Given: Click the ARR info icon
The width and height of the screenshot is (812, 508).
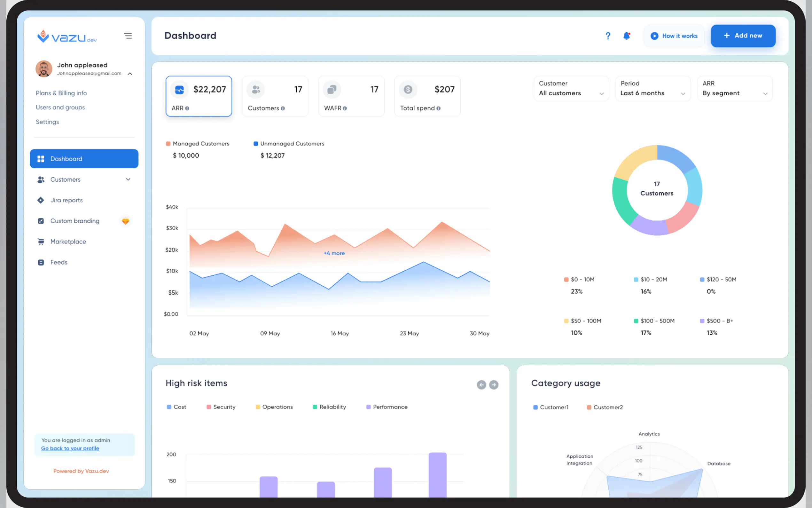Looking at the screenshot, I should tap(187, 108).
